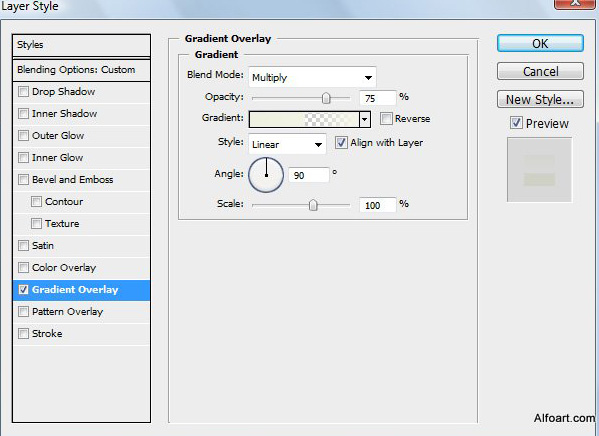The width and height of the screenshot is (599, 436).
Task: Enable the Drop Shadow effect checkbox
Action: coord(23,91)
